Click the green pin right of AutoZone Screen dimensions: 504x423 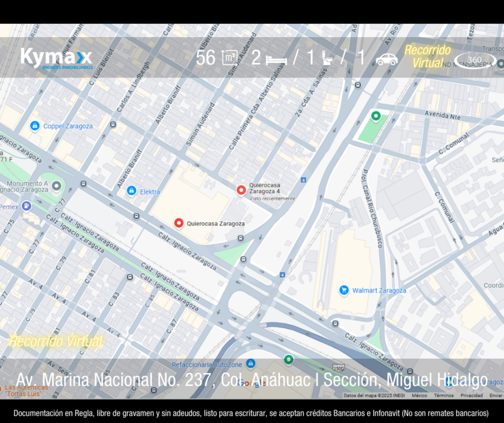[x=288, y=360]
